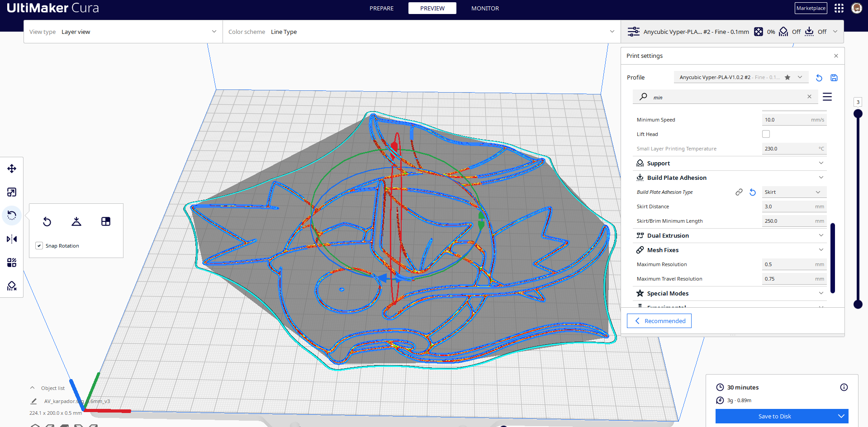Go back to Recommended settings

point(659,321)
